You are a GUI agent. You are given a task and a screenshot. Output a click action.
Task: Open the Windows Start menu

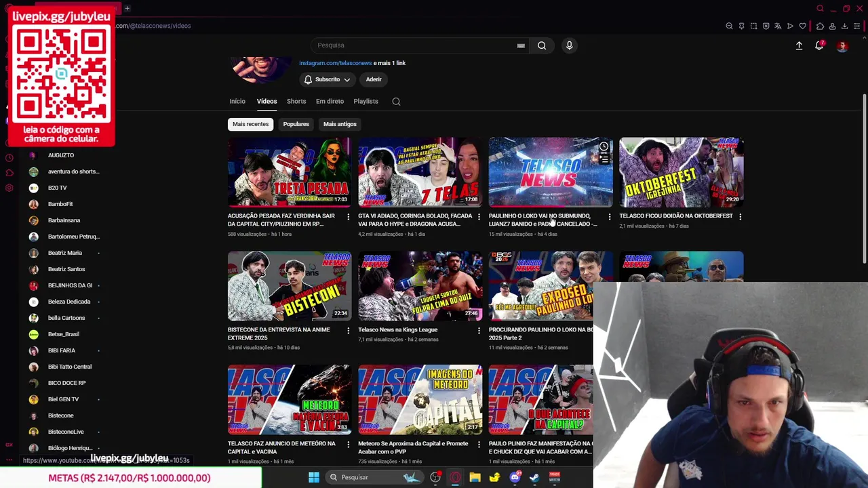(314, 477)
